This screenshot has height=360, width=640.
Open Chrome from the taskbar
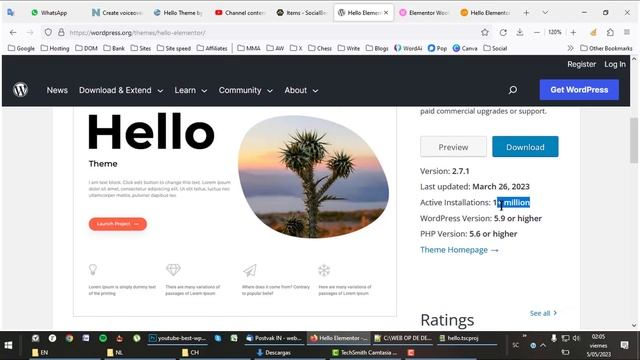69,338
